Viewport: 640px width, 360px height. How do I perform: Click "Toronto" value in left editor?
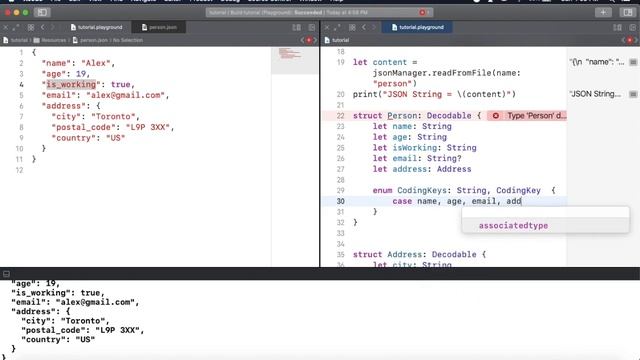point(113,116)
